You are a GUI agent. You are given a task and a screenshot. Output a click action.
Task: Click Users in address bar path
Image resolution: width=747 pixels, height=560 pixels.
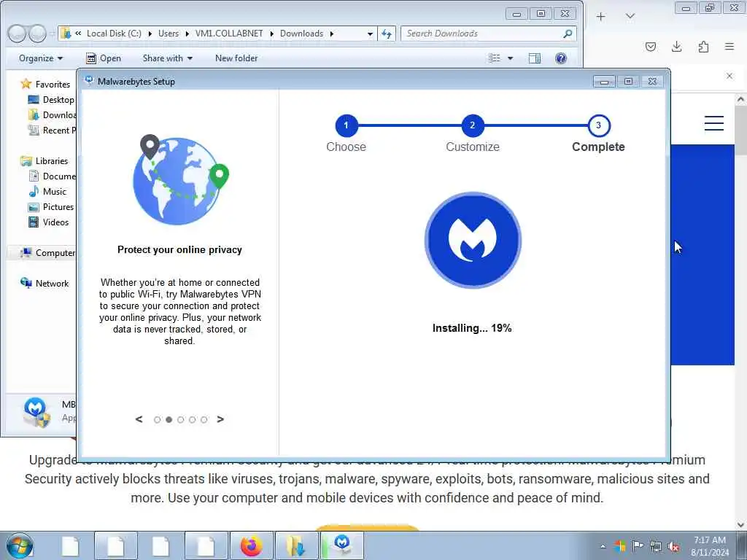(x=169, y=34)
